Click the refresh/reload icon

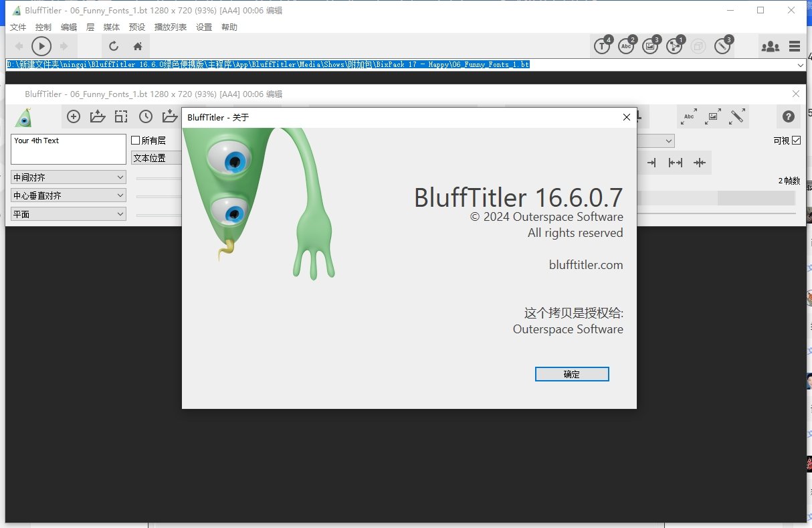[x=114, y=46]
